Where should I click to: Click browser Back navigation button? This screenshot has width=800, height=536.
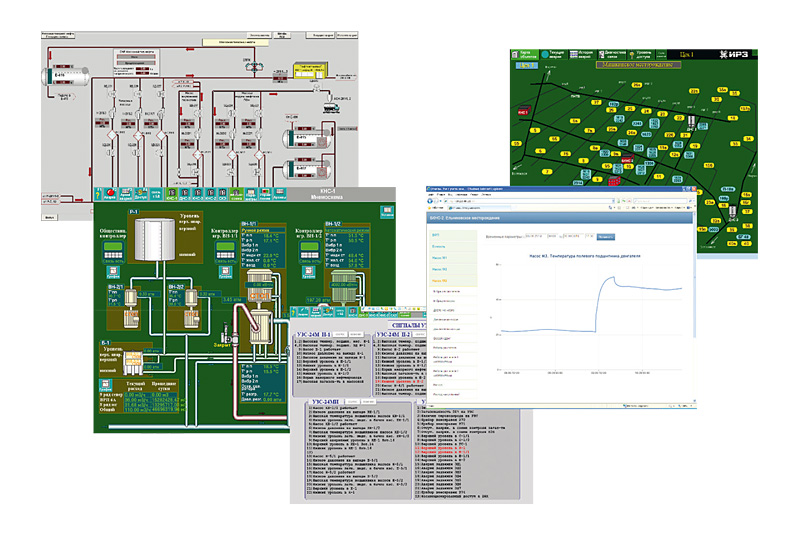click(x=430, y=201)
